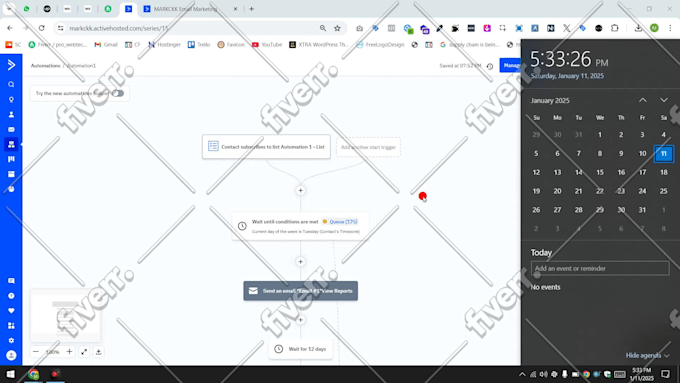Click the Add an event or reminder field
This screenshot has width=680, height=383.
click(x=600, y=268)
